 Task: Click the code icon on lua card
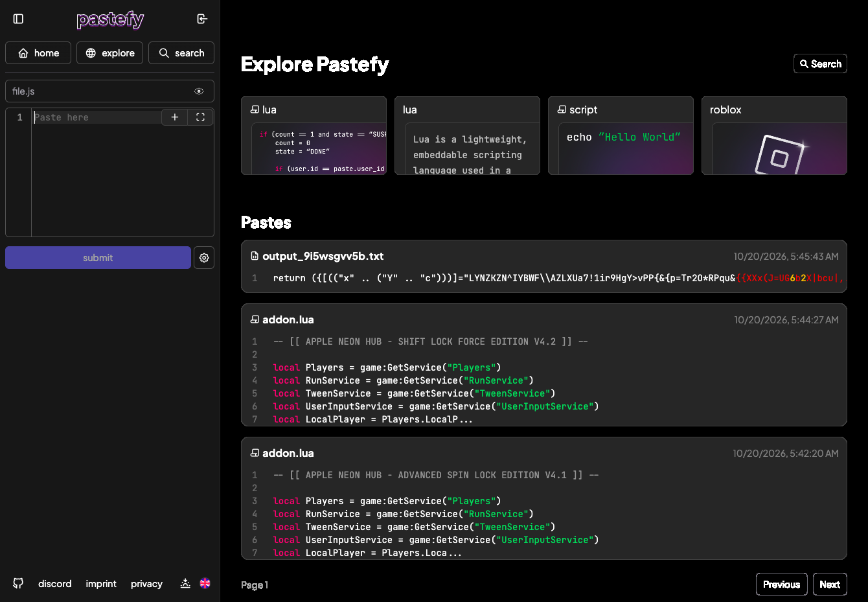255,110
